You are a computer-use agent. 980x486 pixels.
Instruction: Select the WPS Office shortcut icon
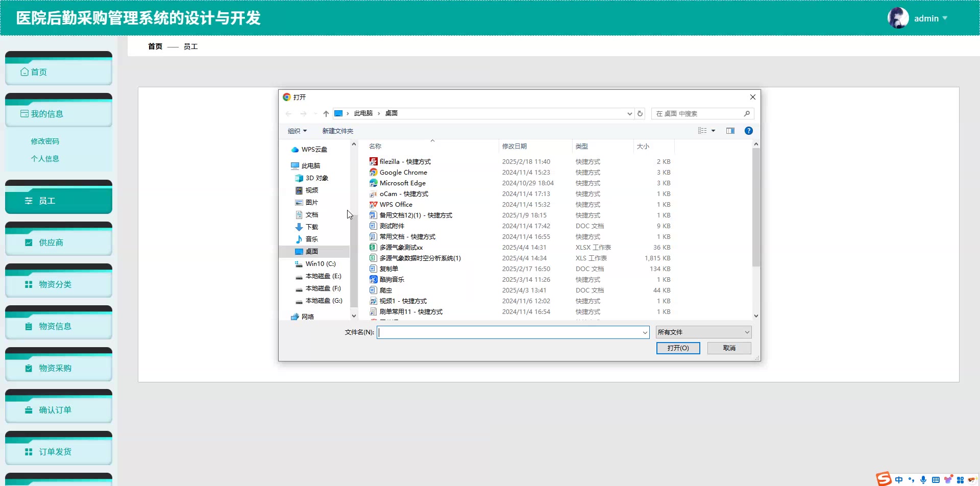point(373,205)
